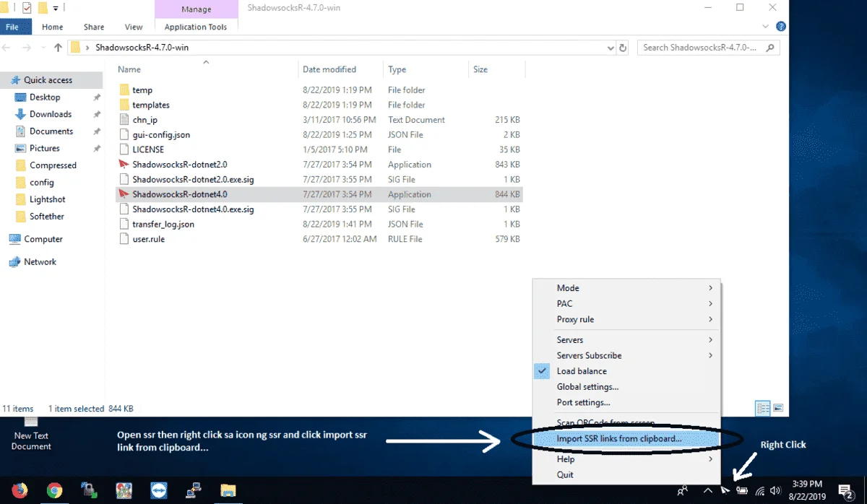Show hidden tray icons chevron
Screen dimensions: 867x504
[x=708, y=491]
